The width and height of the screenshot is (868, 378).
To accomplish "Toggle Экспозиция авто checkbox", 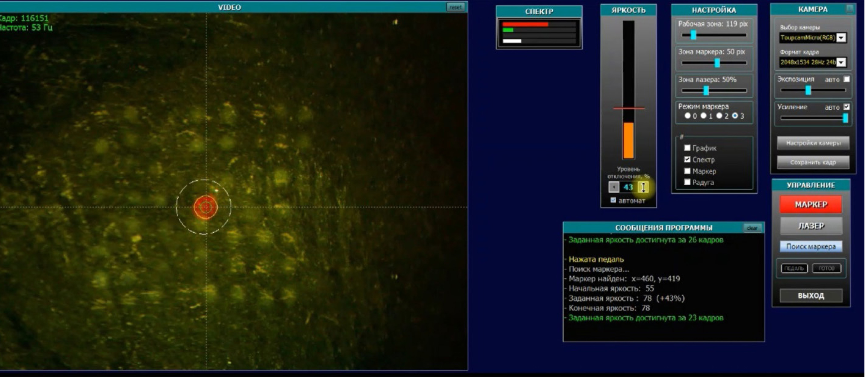I will 846,79.
